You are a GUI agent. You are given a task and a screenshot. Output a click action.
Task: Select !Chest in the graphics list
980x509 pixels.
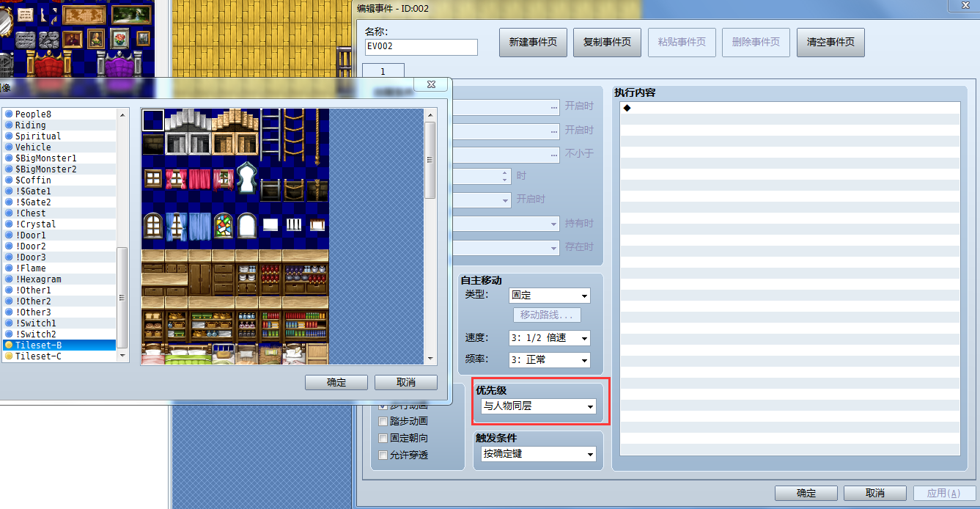(59, 213)
